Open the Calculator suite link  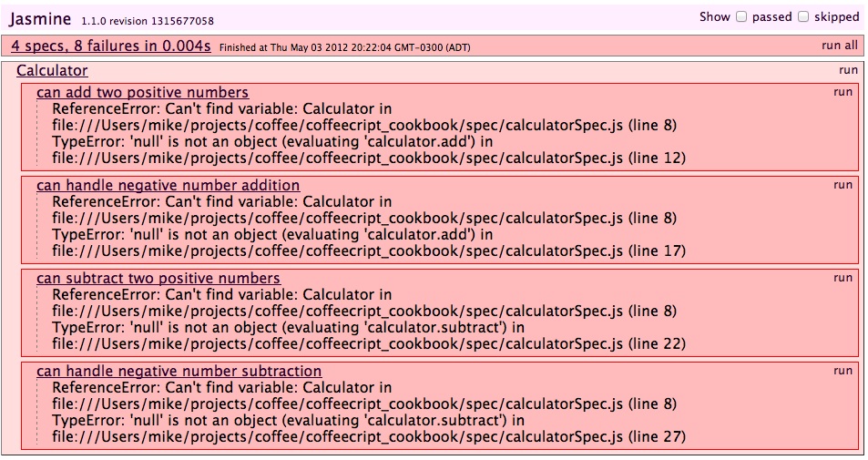click(52, 70)
